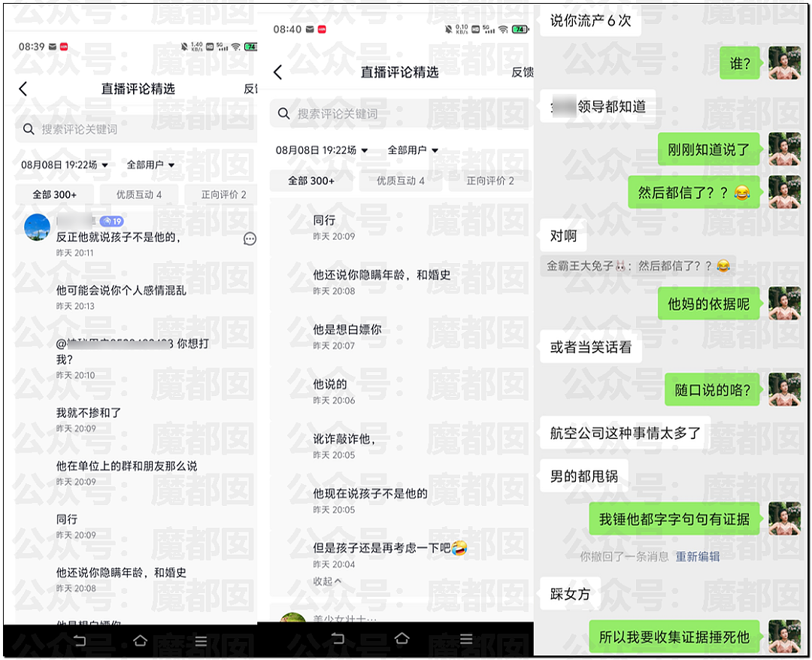
Task: Tap Android back button in middle screen nav bar
Action: 337,639
